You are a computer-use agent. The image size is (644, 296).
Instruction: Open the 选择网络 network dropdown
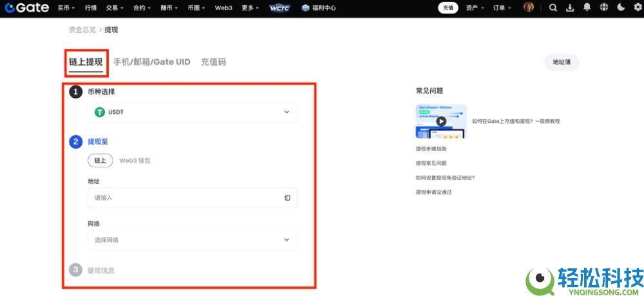tap(192, 240)
